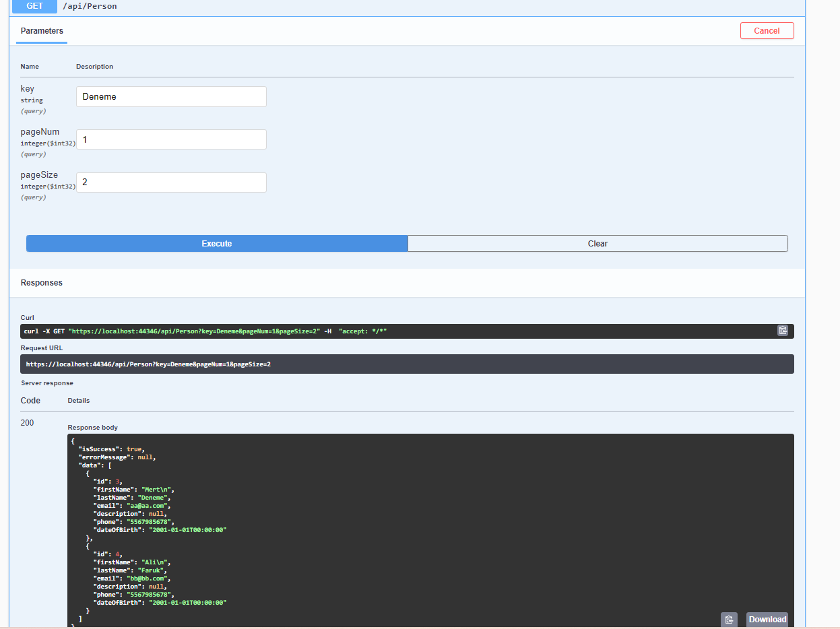Focus the key input containing Deneme
Screen dimensions: 840x629
tap(171, 96)
